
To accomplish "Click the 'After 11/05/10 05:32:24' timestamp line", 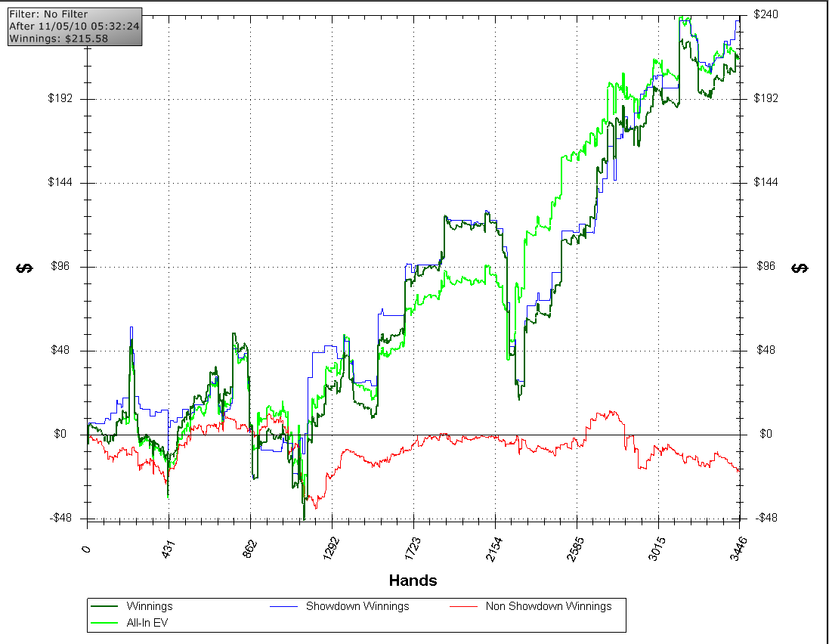I will pyautogui.click(x=74, y=26).
